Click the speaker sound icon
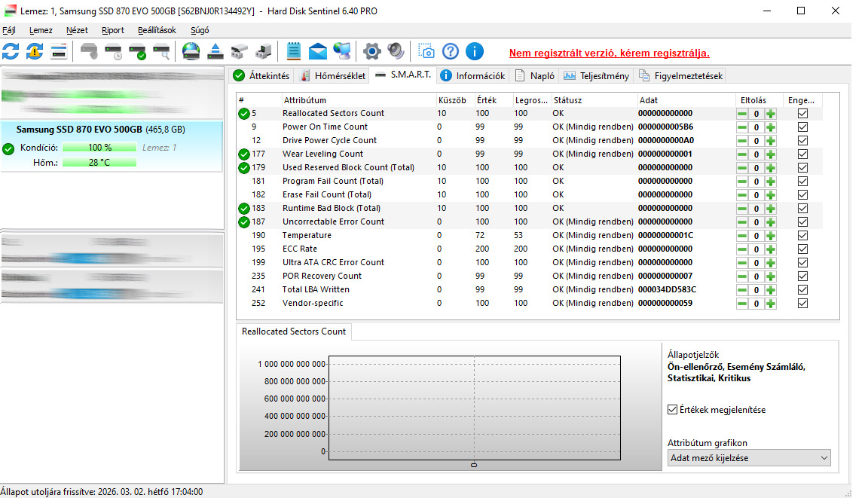Image resolution: width=868 pixels, height=498 pixels. (x=396, y=51)
